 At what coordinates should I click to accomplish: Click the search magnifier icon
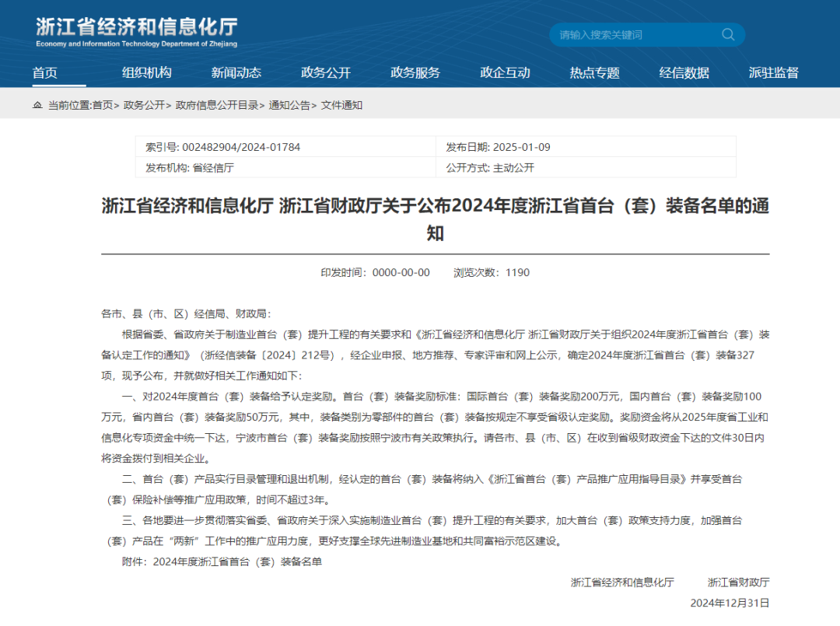(x=728, y=34)
